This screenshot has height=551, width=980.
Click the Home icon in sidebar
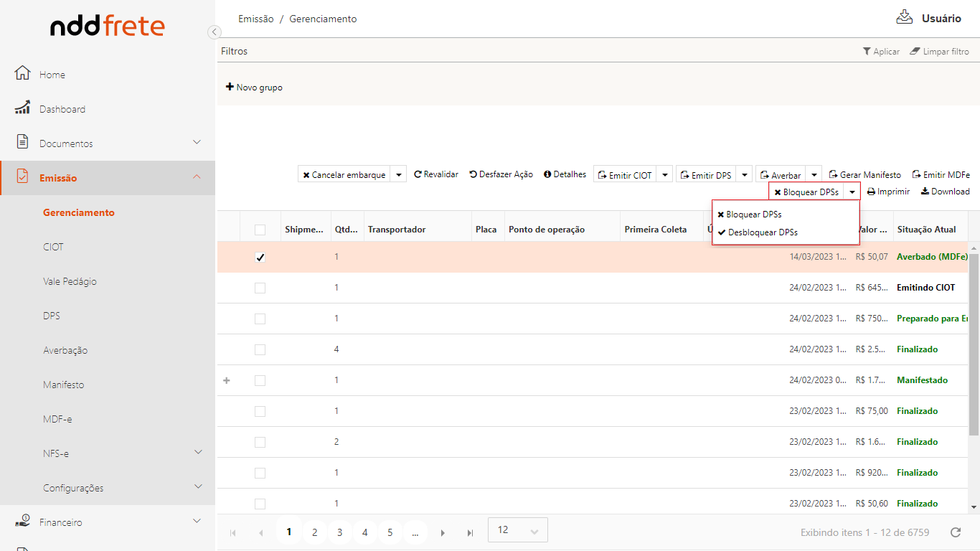(x=22, y=74)
